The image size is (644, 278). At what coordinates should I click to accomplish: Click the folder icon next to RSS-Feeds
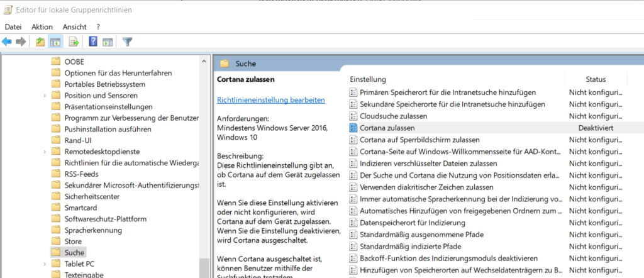56,174
